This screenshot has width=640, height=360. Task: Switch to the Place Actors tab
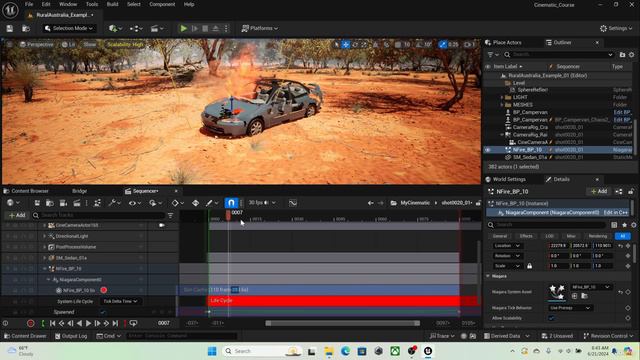click(504, 42)
